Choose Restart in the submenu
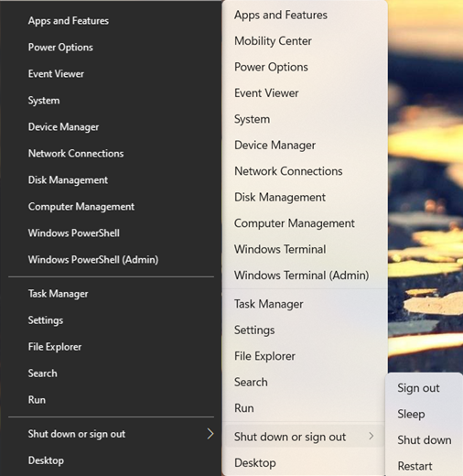Screen dimensions: 463x476 click(415, 466)
